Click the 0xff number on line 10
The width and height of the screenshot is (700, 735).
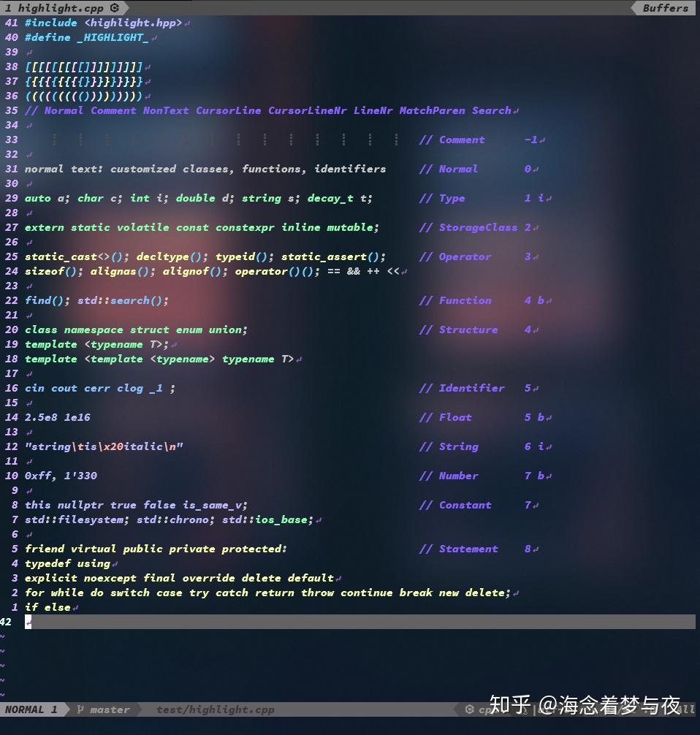[37, 476]
